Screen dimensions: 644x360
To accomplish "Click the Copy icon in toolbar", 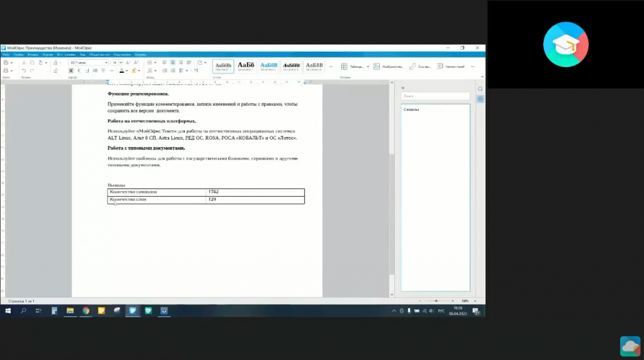I will pos(32,62).
